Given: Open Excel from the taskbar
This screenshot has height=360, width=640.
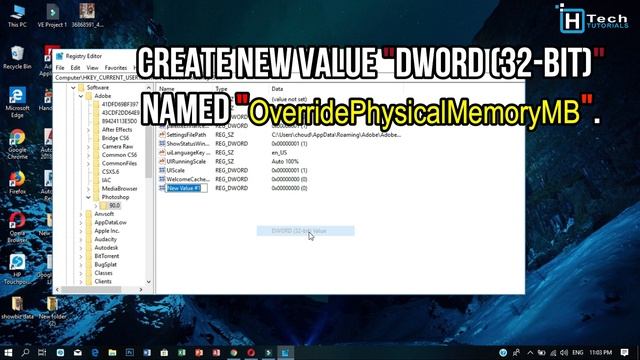Looking at the screenshot, I should pos(182,352).
